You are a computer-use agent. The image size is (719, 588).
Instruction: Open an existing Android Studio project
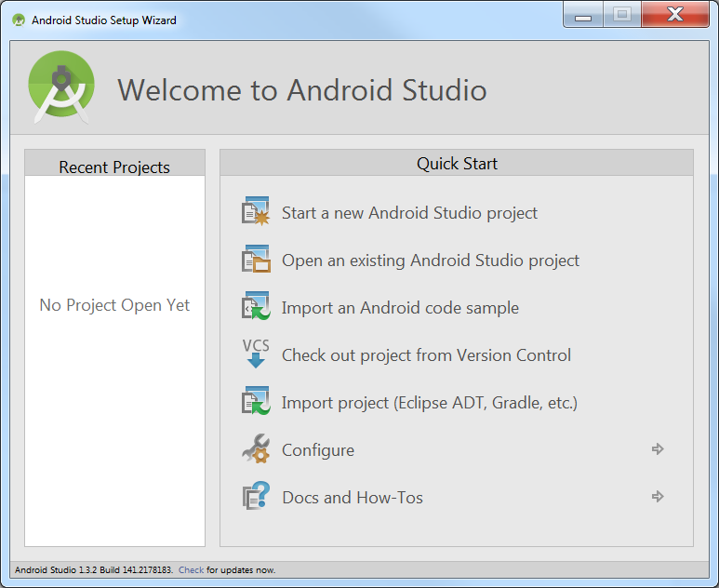pyautogui.click(x=431, y=261)
